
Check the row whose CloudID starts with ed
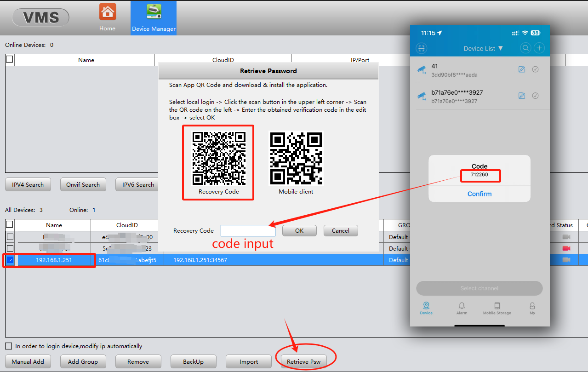point(10,237)
